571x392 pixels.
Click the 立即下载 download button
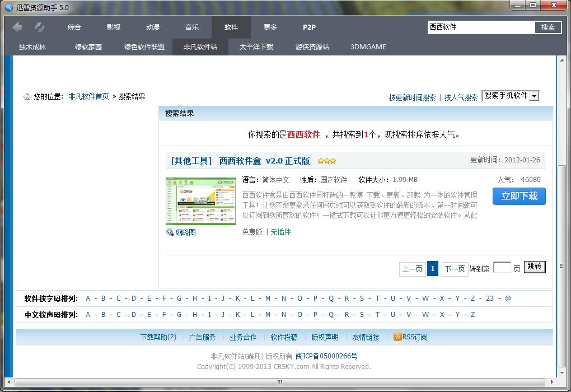[x=518, y=197]
